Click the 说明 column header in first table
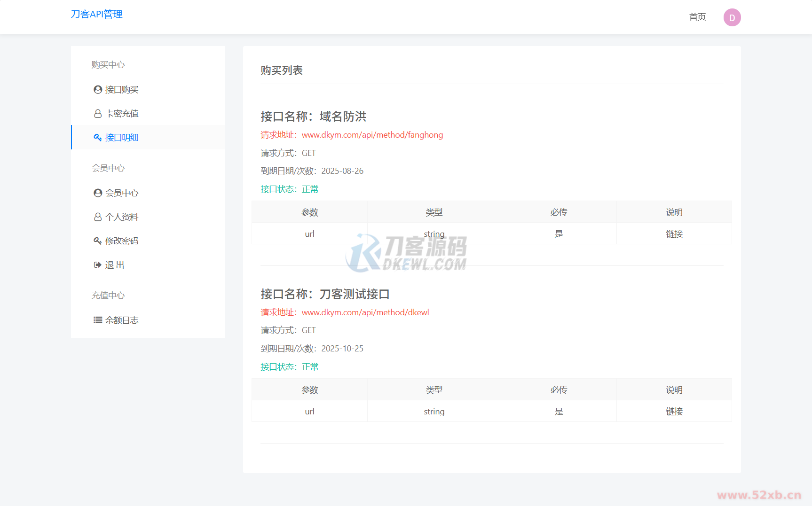 point(674,212)
